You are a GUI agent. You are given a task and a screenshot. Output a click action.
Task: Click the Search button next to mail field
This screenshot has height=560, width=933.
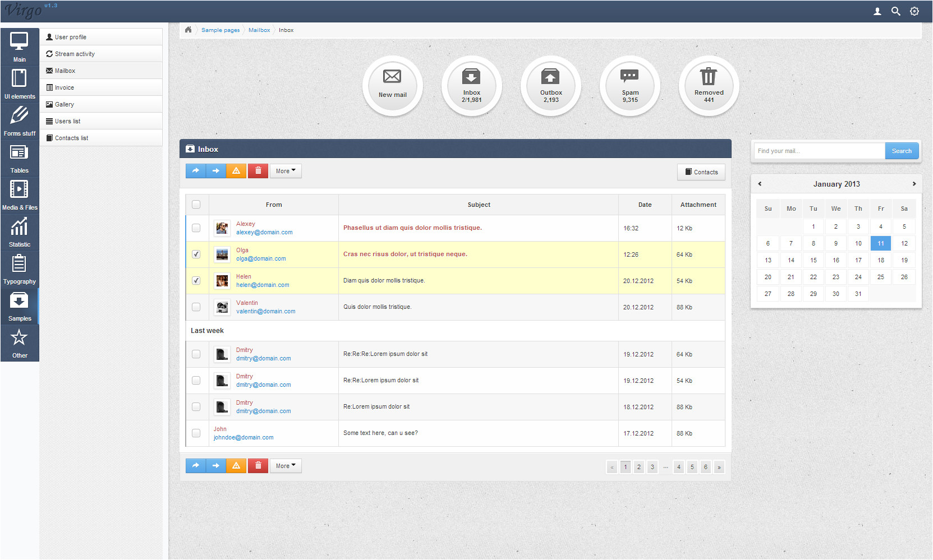click(902, 150)
